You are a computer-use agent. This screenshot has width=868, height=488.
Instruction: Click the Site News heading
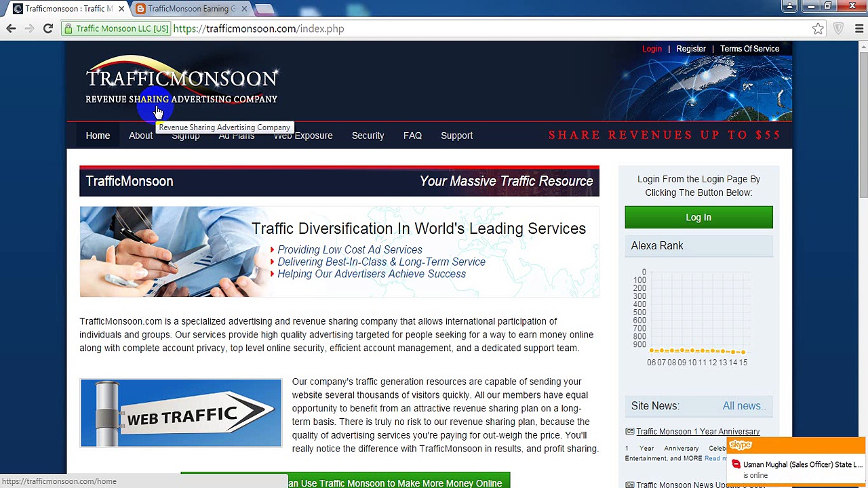654,406
